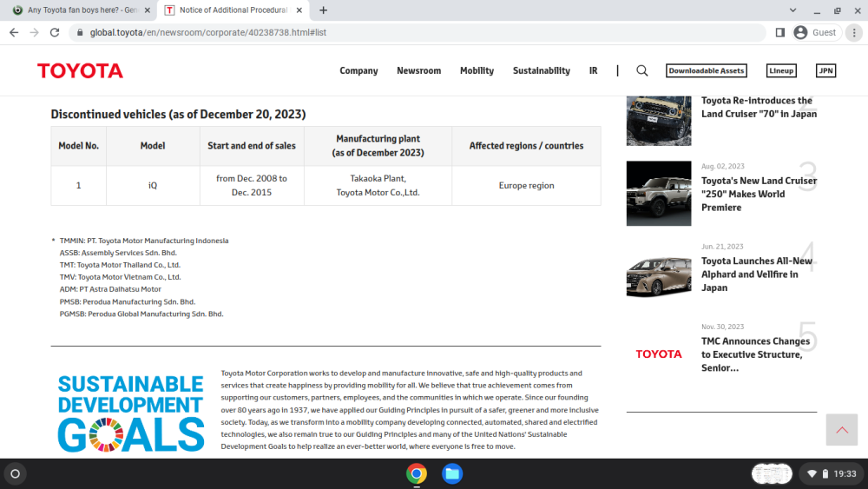Open 'Toyota's New Land Cruiser 250' article link
Screen dimensions: 868x489
coord(759,194)
